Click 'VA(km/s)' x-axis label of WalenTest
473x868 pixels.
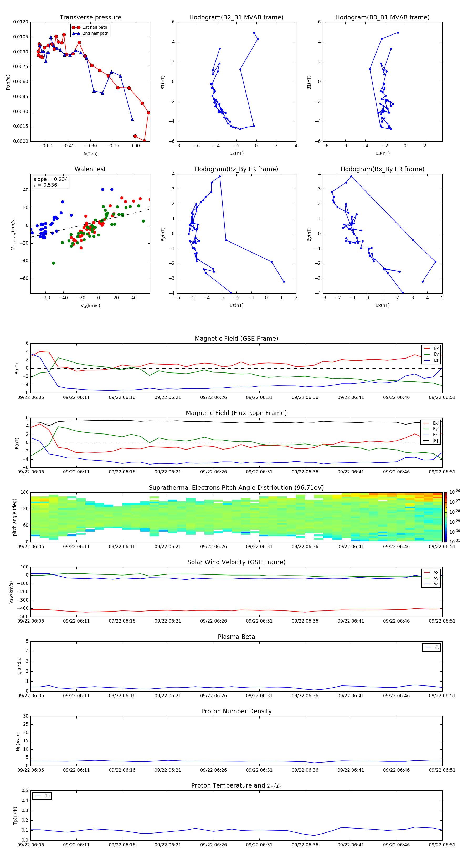(x=90, y=306)
